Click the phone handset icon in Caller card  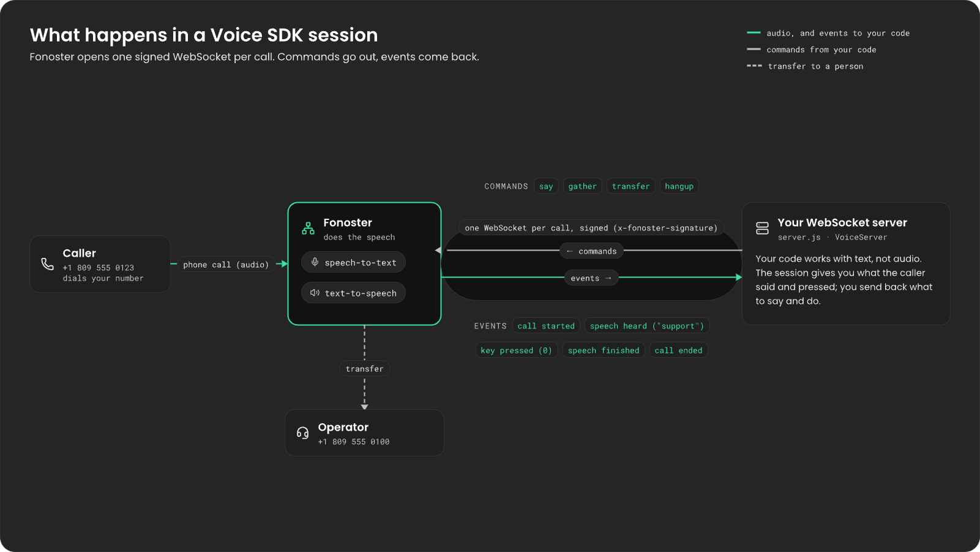coord(47,264)
